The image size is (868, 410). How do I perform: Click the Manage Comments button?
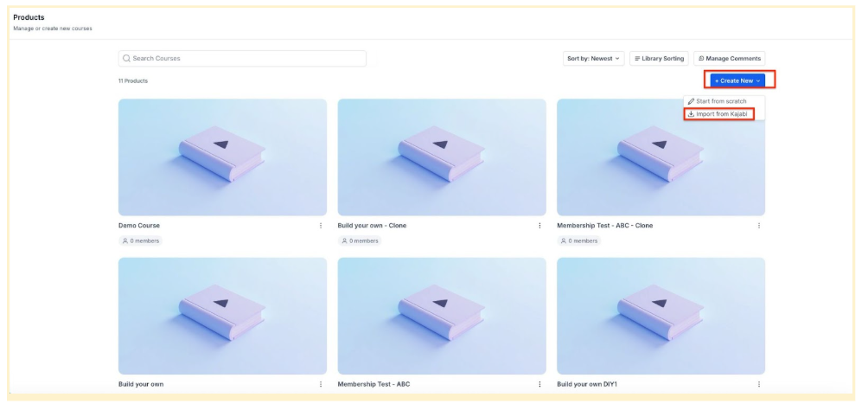point(729,58)
